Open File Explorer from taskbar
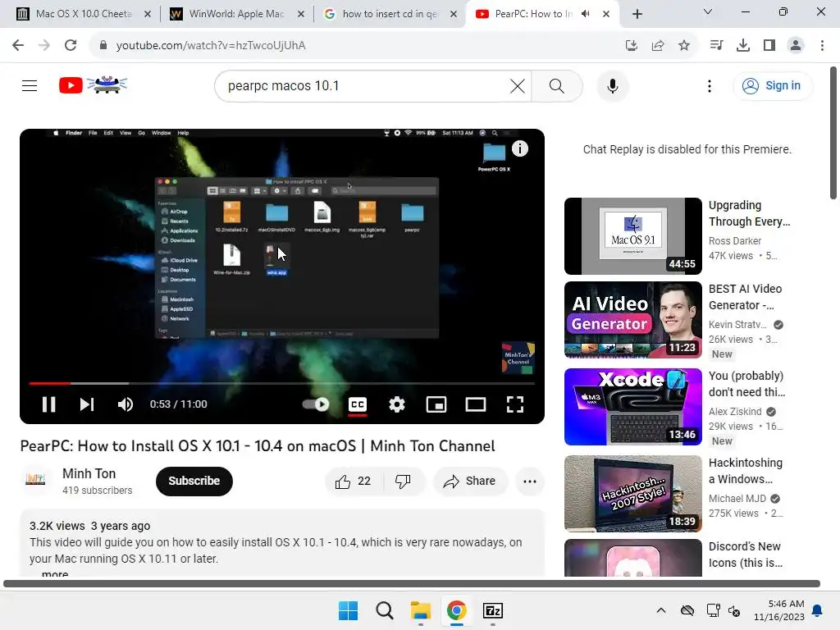This screenshot has height=630, width=840. tap(421, 610)
